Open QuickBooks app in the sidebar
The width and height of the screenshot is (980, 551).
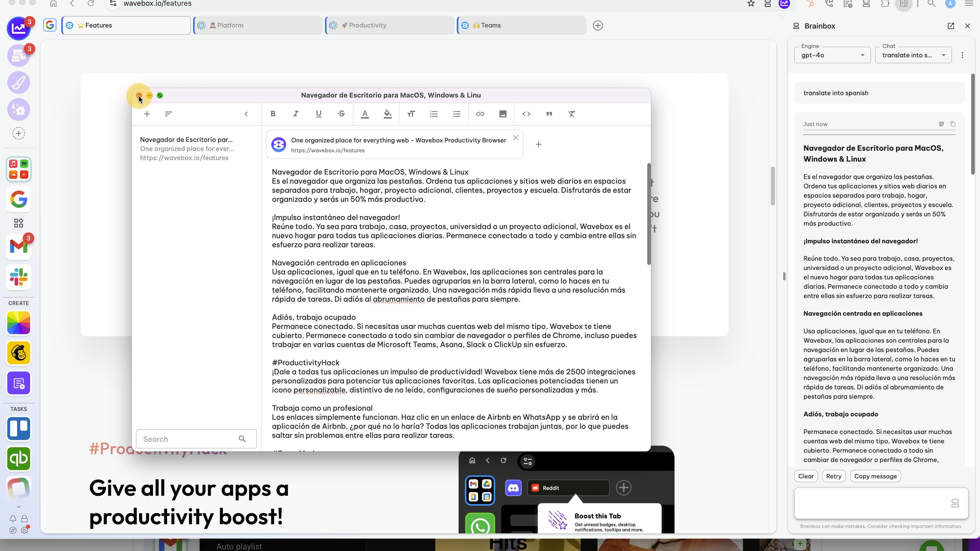tap(19, 459)
